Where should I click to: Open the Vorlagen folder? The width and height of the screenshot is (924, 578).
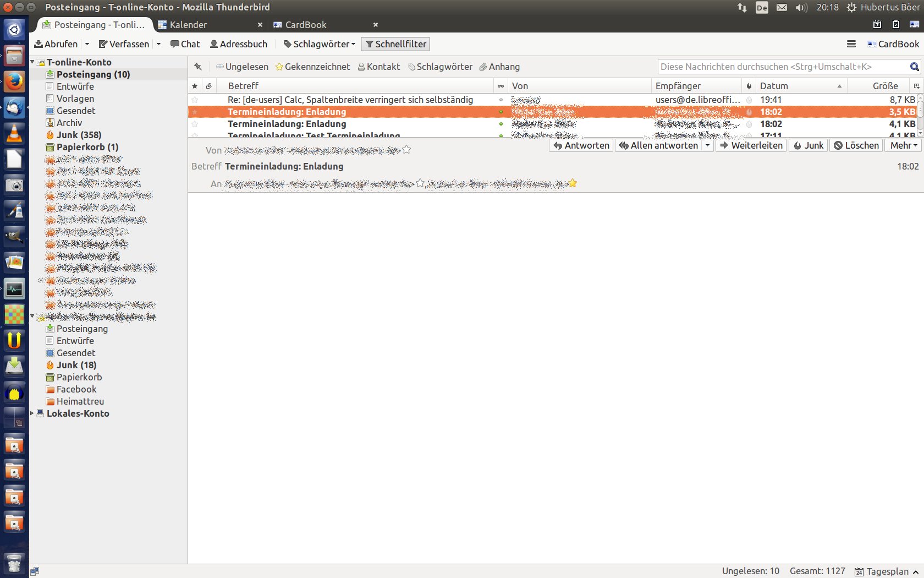click(70, 99)
